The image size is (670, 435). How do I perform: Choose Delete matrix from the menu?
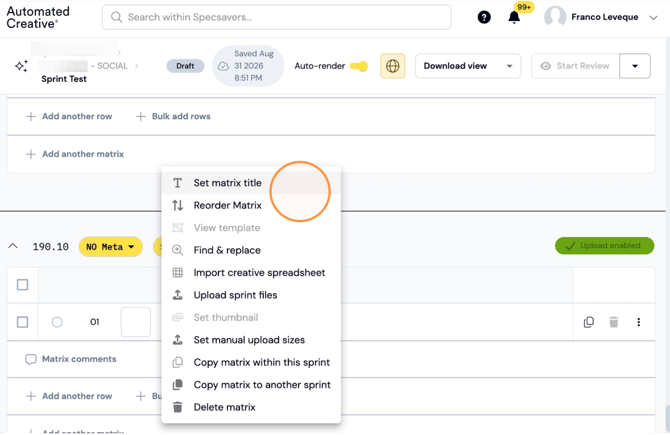click(x=251, y=407)
